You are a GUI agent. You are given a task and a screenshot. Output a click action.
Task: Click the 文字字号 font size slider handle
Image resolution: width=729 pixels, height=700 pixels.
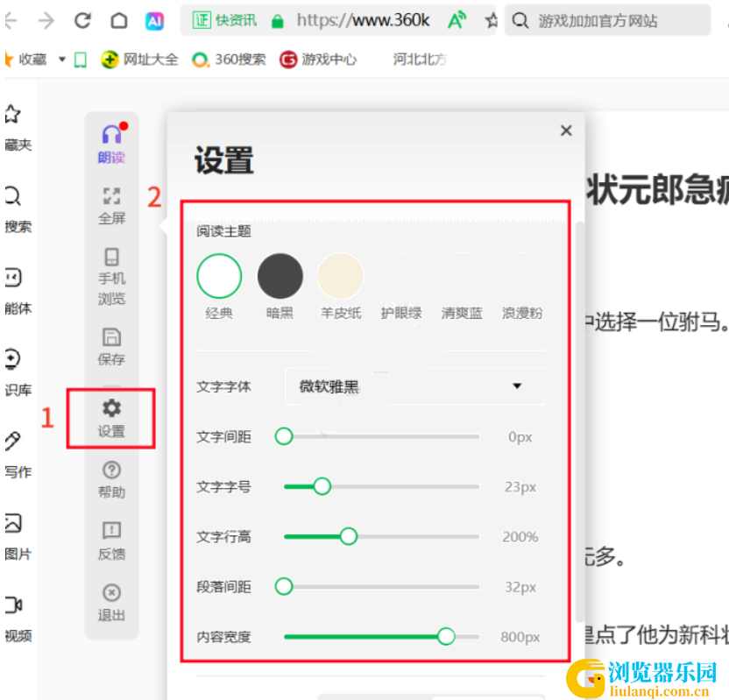[322, 486]
